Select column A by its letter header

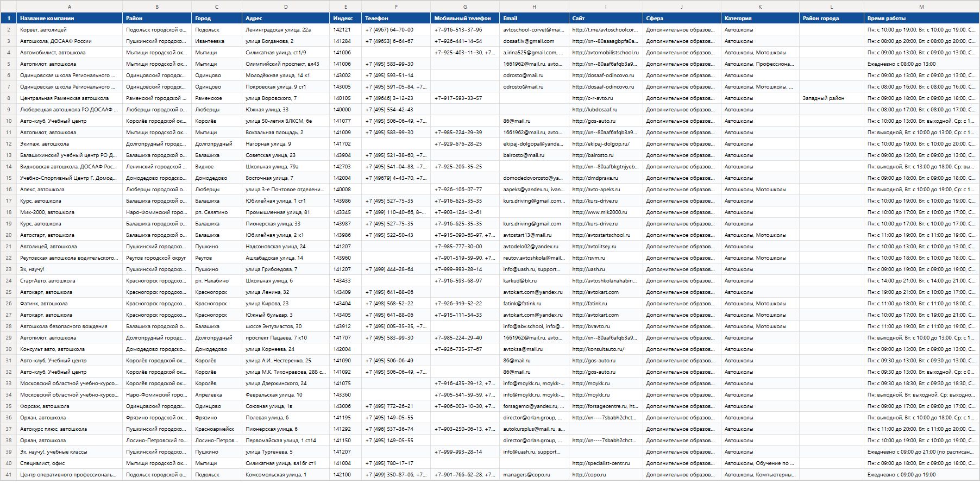point(70,7)
